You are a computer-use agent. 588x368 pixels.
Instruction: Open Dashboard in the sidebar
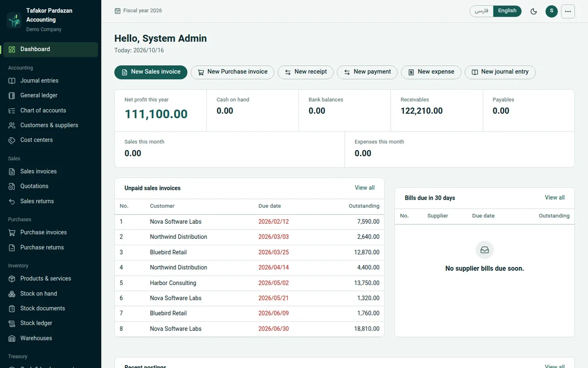50,49
